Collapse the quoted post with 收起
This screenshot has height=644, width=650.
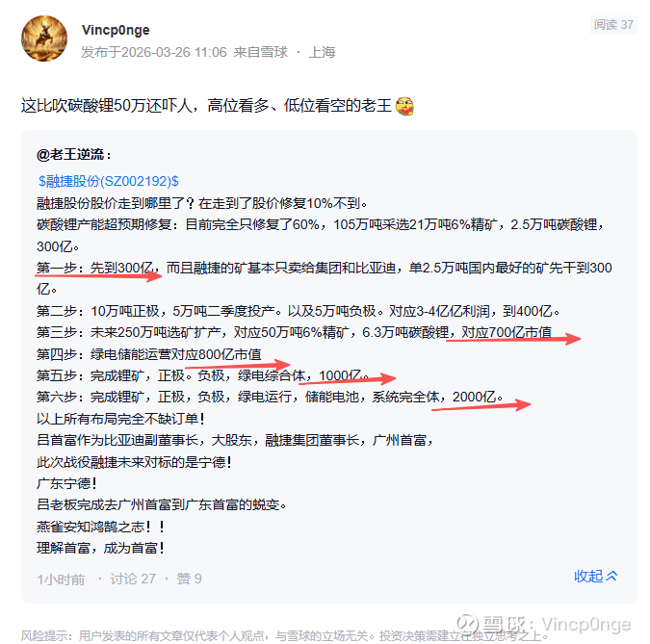click(x=588, y=576)
